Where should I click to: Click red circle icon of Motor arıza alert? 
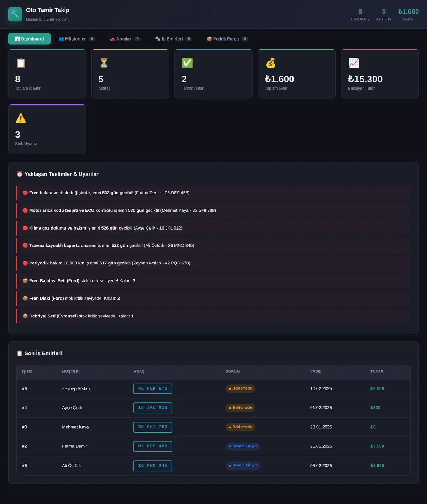pos(25,210)
